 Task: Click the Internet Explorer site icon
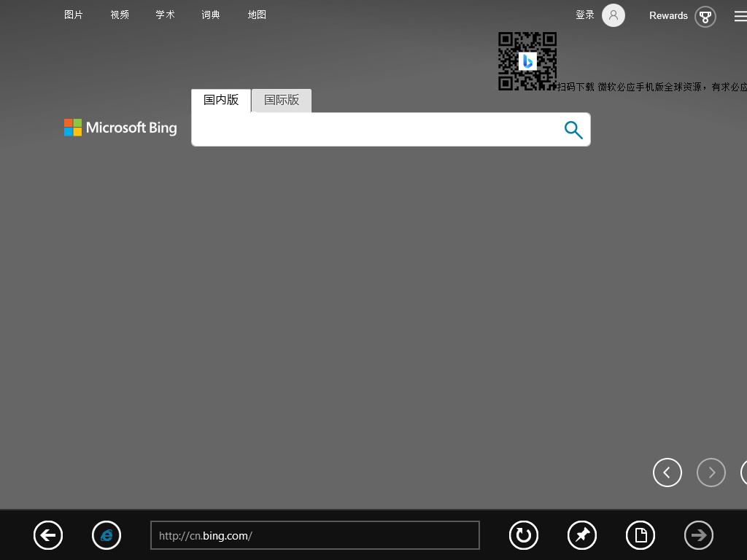(x=107, y=535)
